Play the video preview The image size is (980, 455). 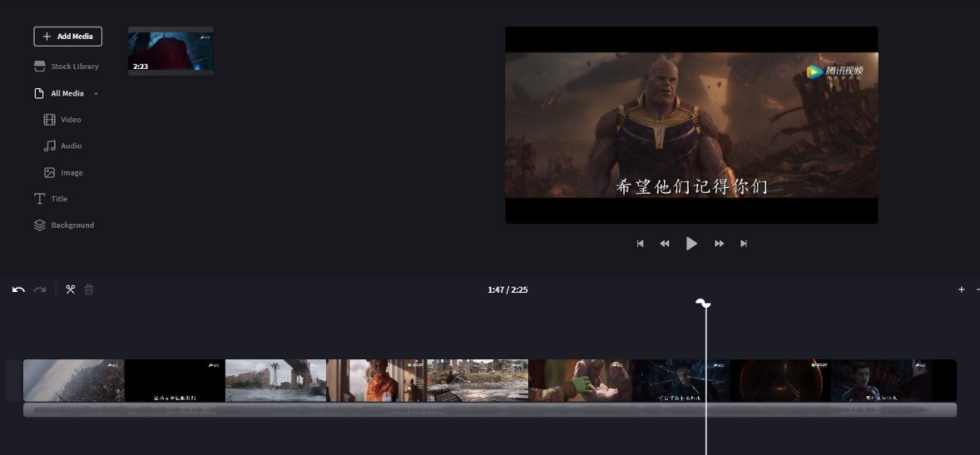(x=691, y=243)
